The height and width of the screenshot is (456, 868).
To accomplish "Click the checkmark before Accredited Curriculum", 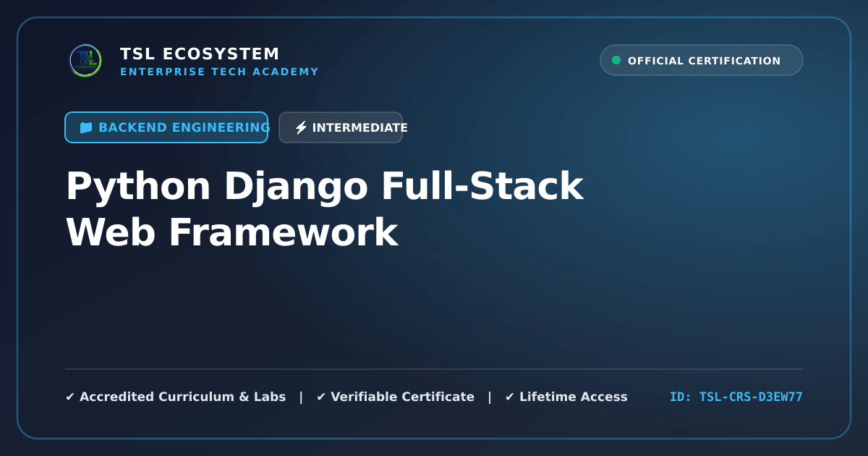I will (70, 397).
